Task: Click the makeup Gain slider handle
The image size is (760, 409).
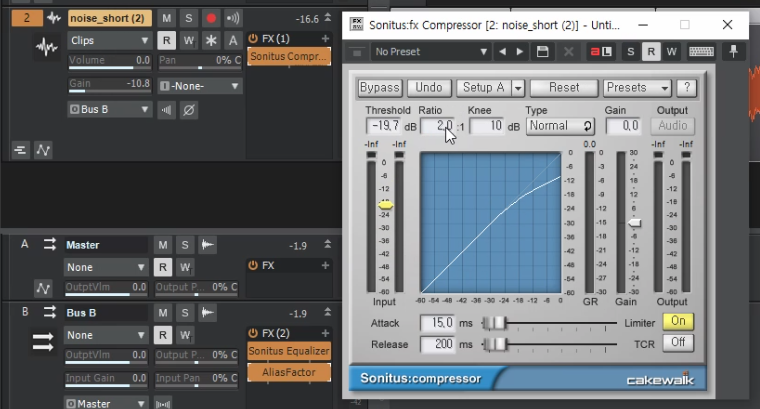Action: [x=634, y=223]
